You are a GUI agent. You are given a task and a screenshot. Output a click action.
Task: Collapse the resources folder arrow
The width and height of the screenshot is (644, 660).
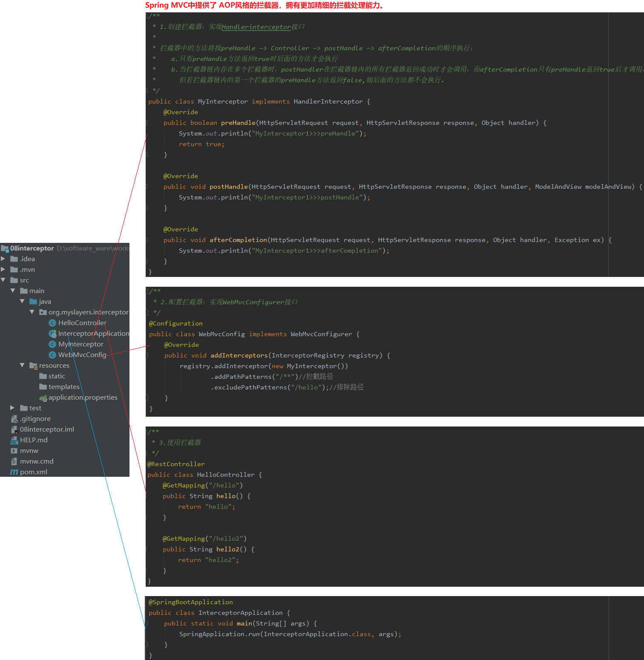pyautogui.click(x=22, y=365)
